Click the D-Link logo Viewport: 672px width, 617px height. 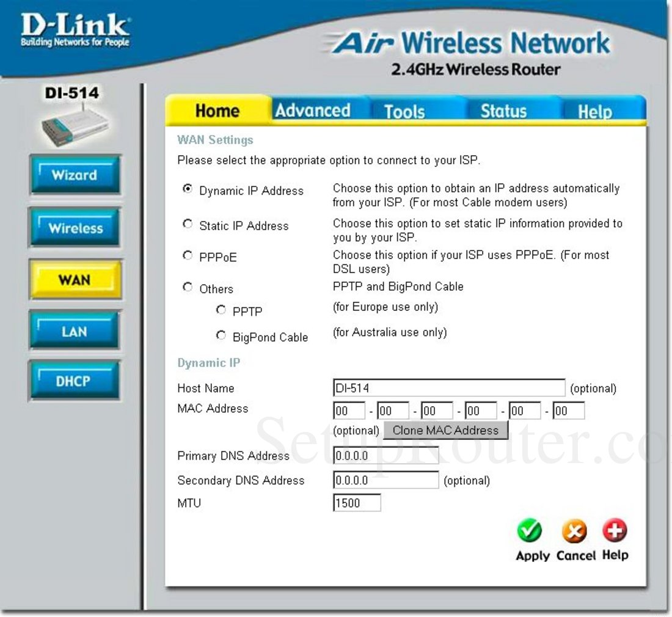click(75, 31)
